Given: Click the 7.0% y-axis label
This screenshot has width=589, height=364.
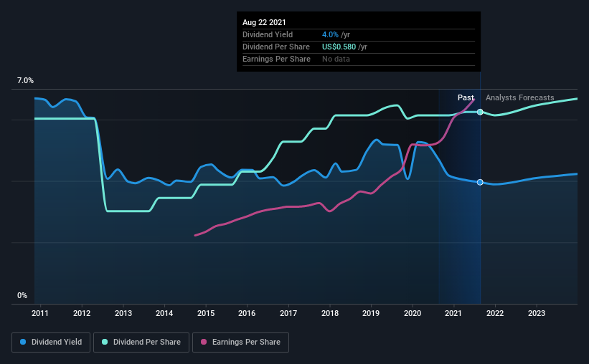Looking at the screenshot, I should (x=25, y=81).
